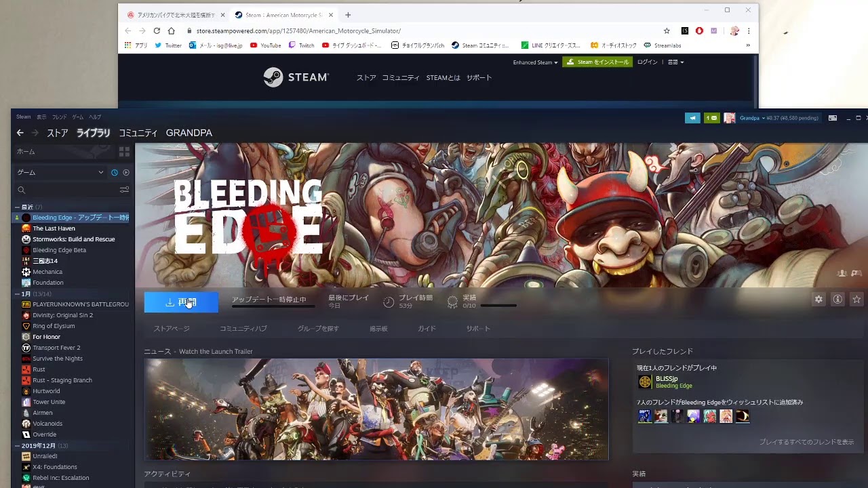Screen dimensions: 868x488
Task: Click the blue resume download button
Action: (181, 302)
